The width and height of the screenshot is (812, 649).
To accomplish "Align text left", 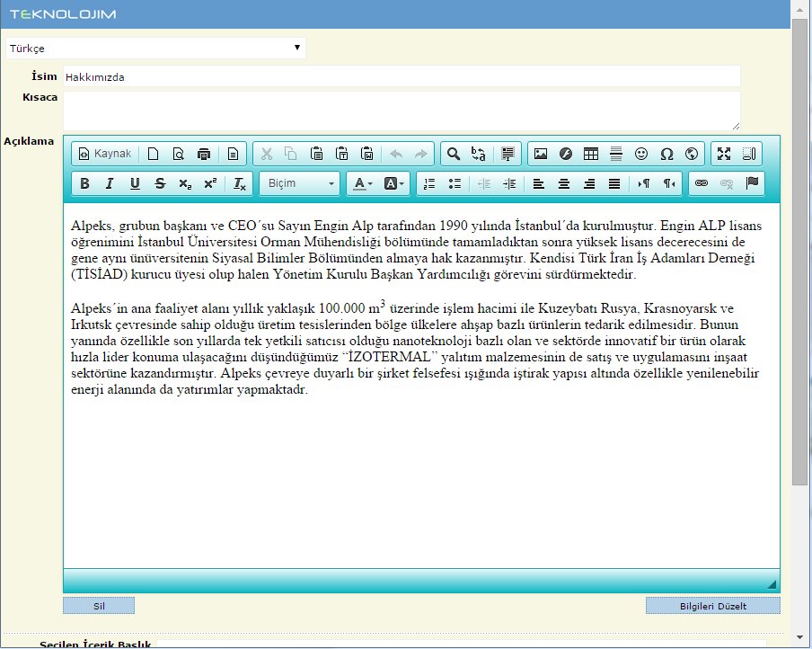I will pos(539,183).
